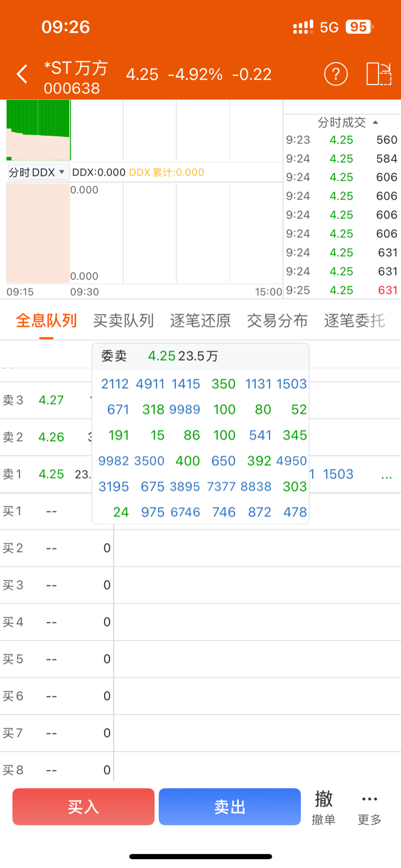The image size is (401, 868).
Task: Tap order 478 in sell queue popup
Action: [295, 512]
